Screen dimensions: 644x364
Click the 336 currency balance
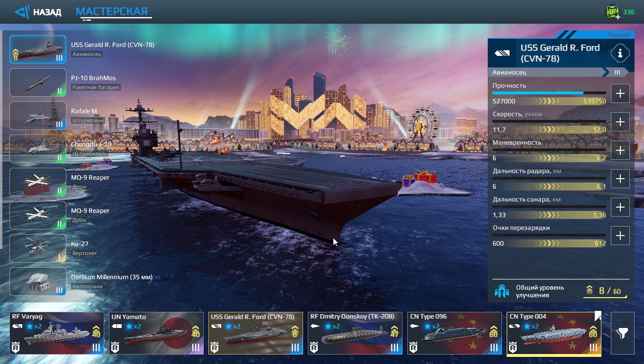[629, 12]
